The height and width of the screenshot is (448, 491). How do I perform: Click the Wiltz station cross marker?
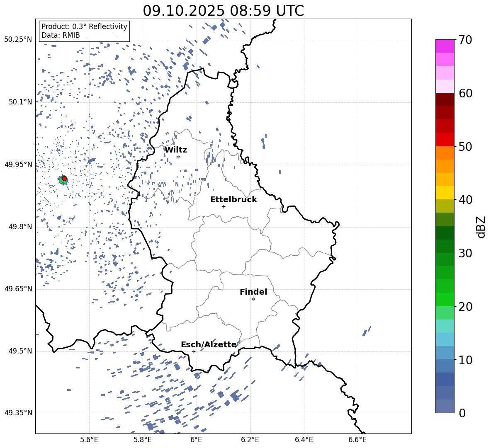[178, 157]
